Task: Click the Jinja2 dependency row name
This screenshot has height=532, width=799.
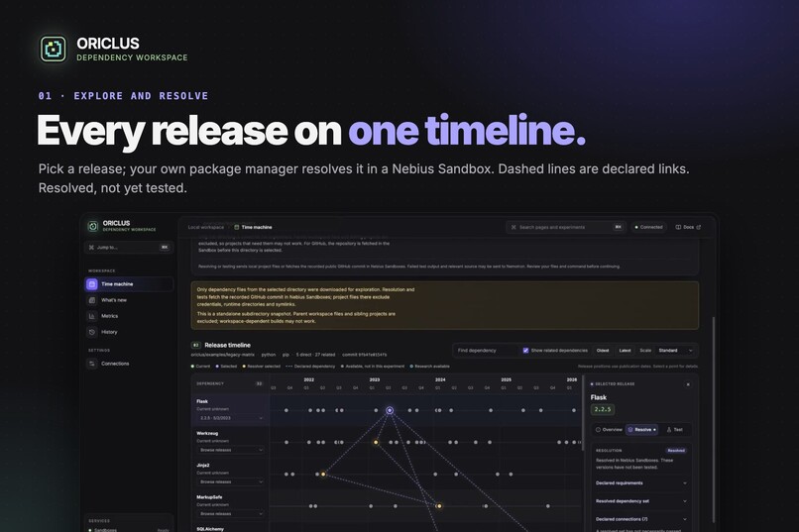Action: 203,466
